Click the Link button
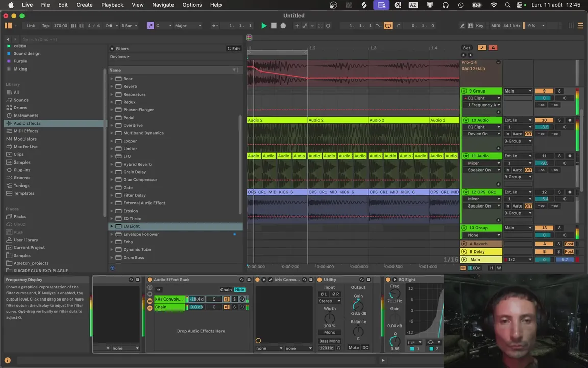 click(x=31, y=26)
